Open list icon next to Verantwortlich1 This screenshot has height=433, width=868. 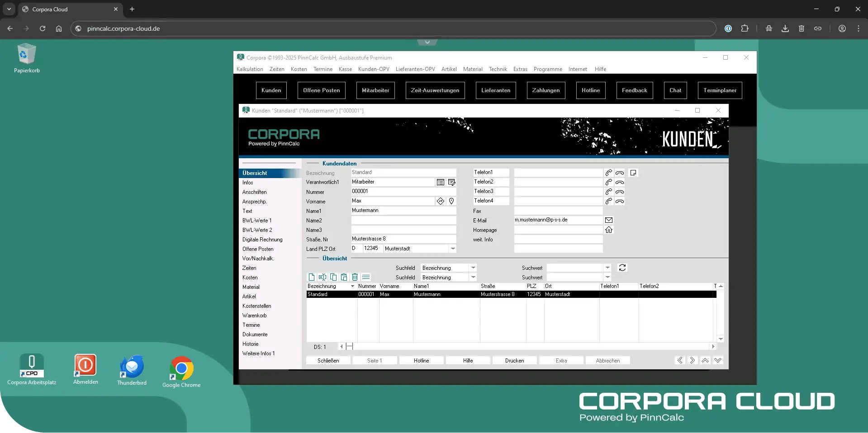click(x=441, y=182)
